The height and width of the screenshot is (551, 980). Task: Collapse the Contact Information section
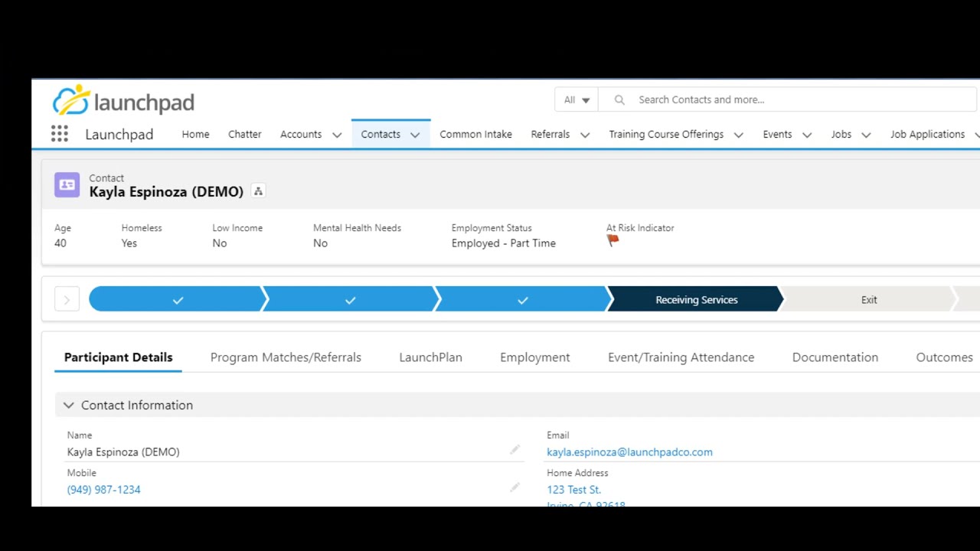(68, 405)
